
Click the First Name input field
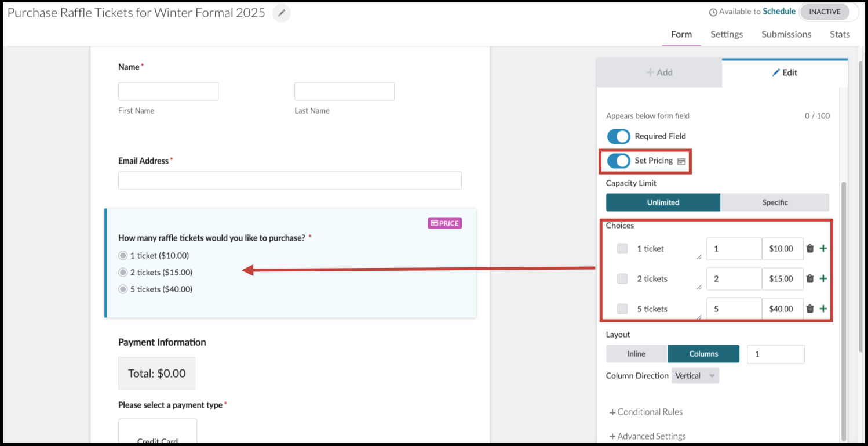point(168,92)
